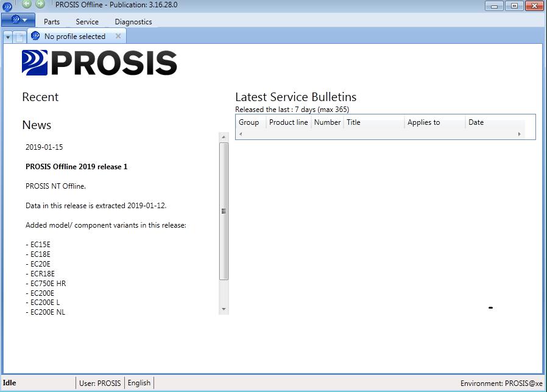Open the Diagnostics menu

(x=133, y=22)
